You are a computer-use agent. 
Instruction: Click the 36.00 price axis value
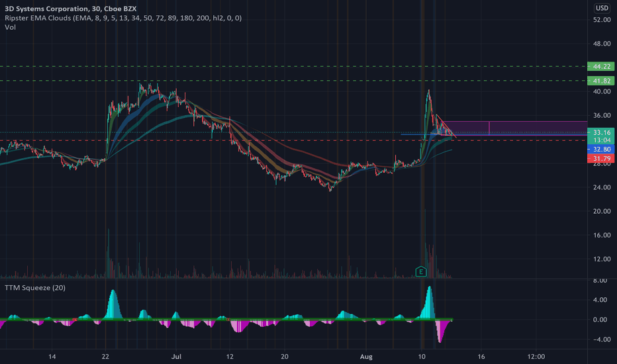(602, 116)
